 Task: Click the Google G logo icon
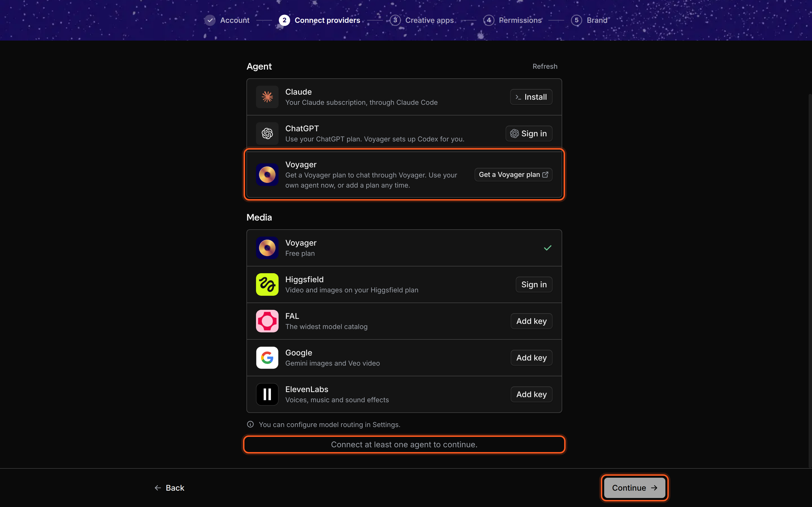267,357
